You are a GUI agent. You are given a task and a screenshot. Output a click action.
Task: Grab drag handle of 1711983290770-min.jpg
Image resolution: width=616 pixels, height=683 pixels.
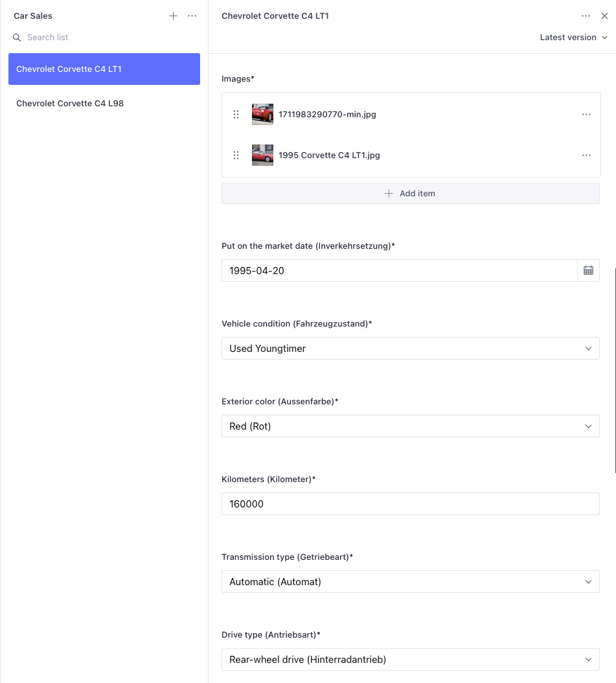(x=236, y=114)
